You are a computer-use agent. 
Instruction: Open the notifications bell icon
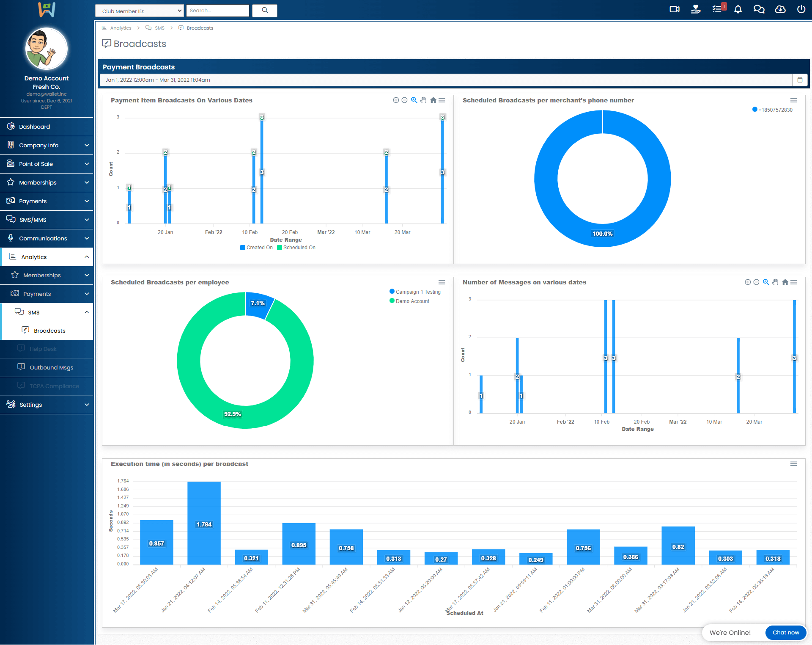[738, 9]
